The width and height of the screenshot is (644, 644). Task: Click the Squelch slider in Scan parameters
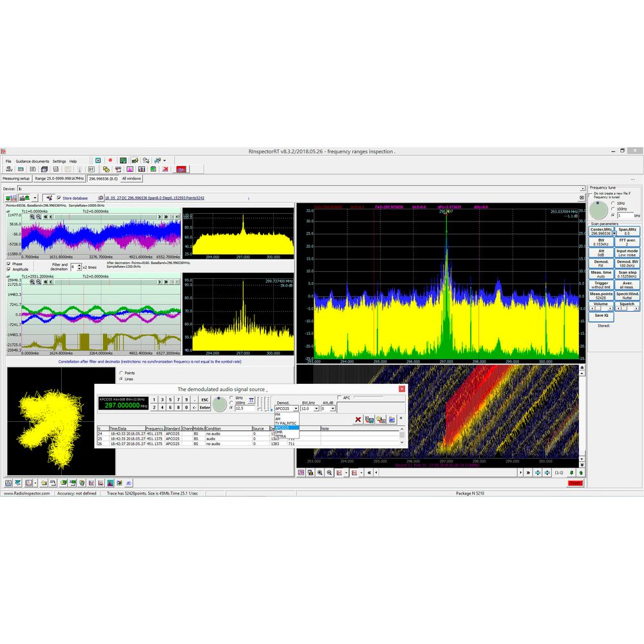point(627,308)
